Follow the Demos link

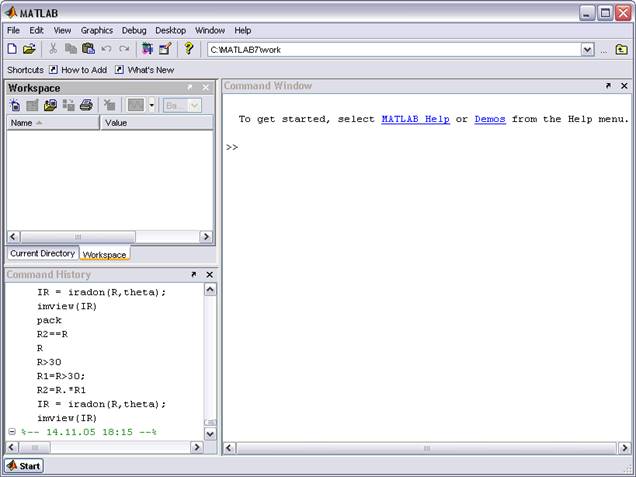tap(490, 119)
